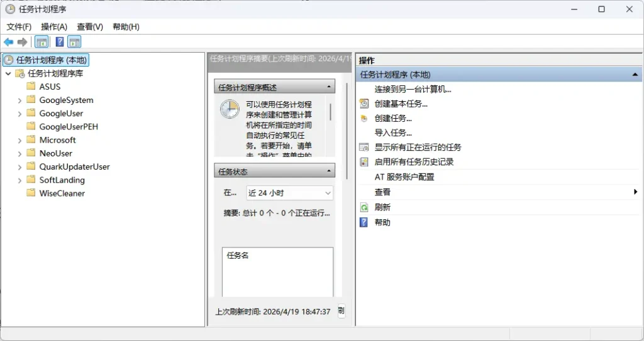Open the 操作(A) menu

click(54, 26)
